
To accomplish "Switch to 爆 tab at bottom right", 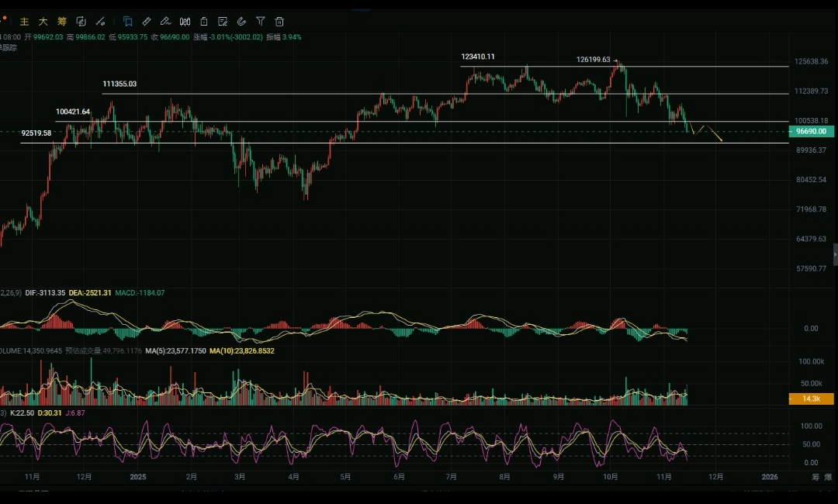I will click(829, 477).
